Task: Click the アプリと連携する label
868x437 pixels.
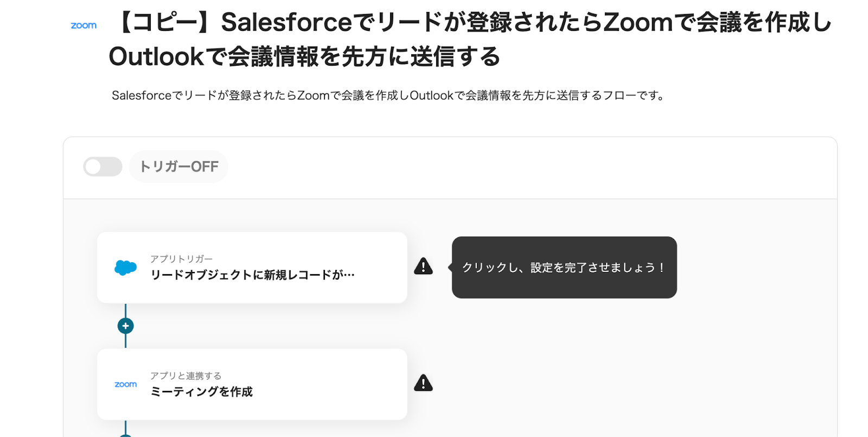Action: [186, 376]
